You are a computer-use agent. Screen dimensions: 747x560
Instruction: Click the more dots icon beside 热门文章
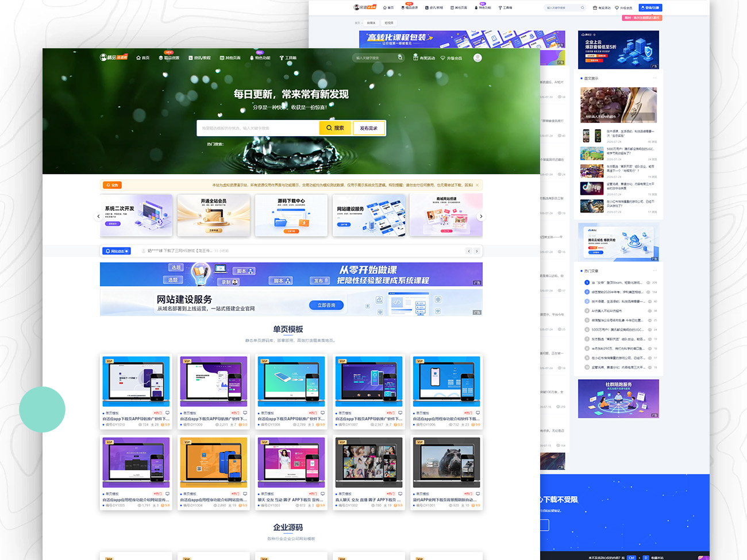[654, 271]
